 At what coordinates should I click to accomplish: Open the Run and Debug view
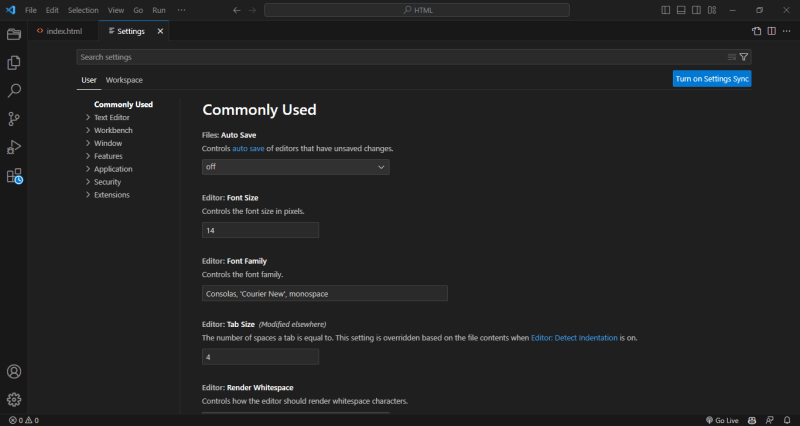click(14, 147)
